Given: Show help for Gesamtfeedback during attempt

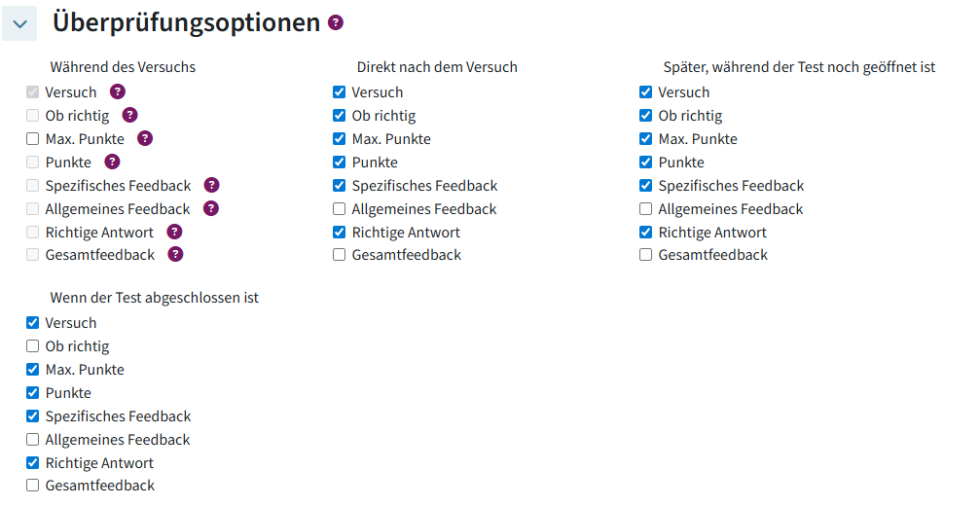Looking at the screenshot, I should point(175,254).
